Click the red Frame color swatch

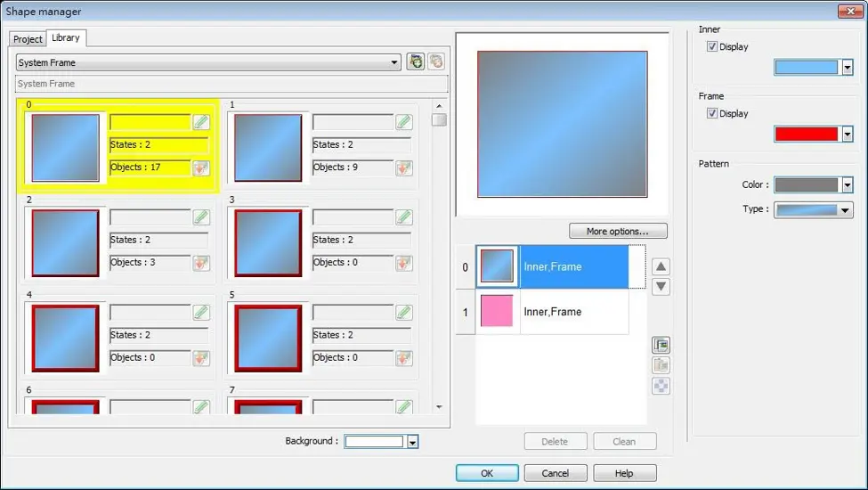pyautogui.click(x=807, y=134)
